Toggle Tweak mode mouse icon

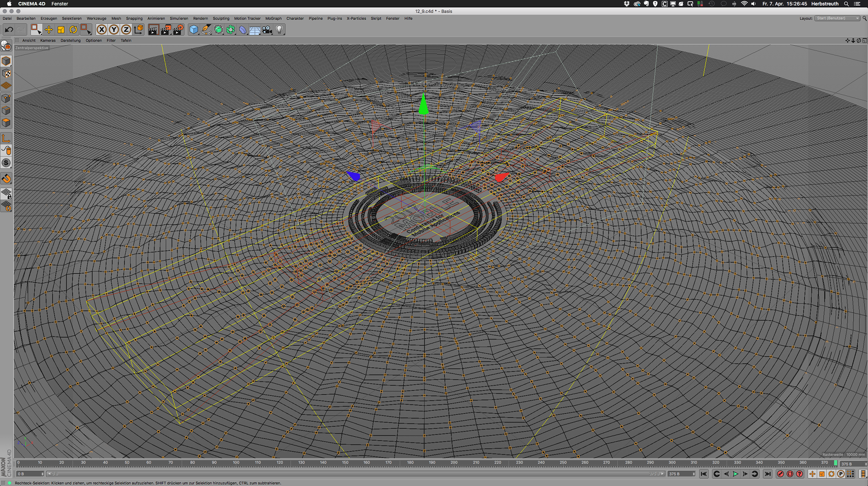[6, 150]
